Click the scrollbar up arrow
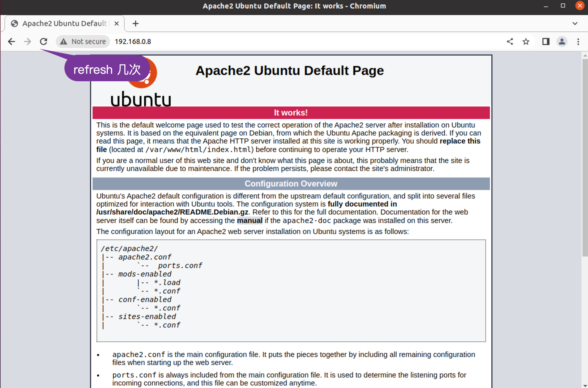588x388 pixels. click(585, 55)
